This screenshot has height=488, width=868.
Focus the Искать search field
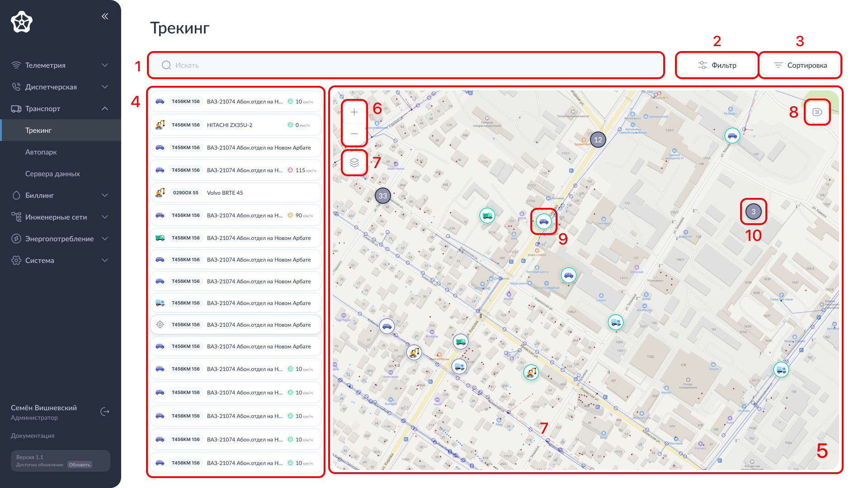407,65
